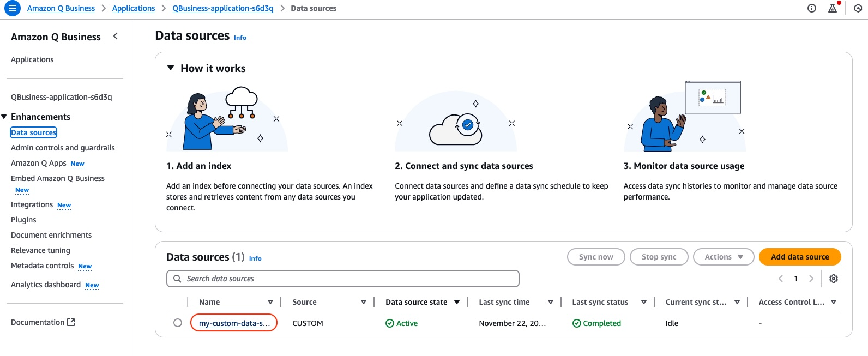Image resolution: width=868 pixels, height=356 pixels.
Task: Click the external link icon beside Documentation
Action: (x=71, y=322)
